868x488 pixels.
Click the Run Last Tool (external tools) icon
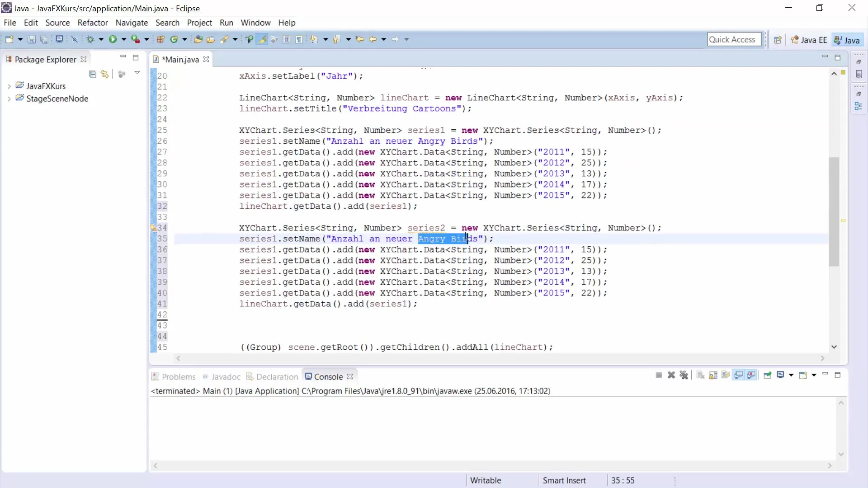[x=136, y=40]
